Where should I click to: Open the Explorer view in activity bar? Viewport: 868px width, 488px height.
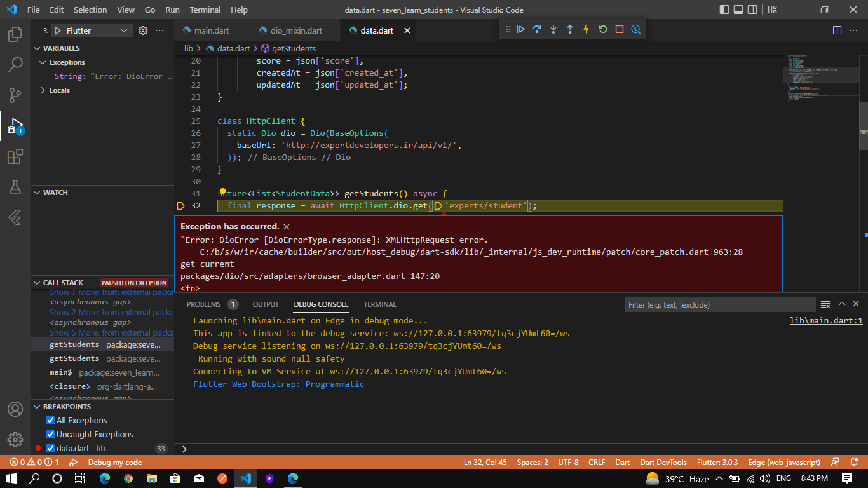15,34
